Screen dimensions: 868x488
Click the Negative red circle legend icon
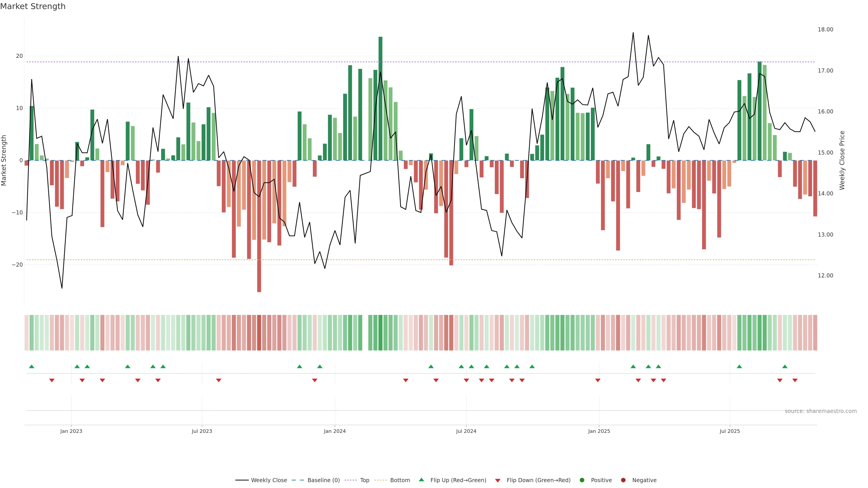[x=623, y=480]
